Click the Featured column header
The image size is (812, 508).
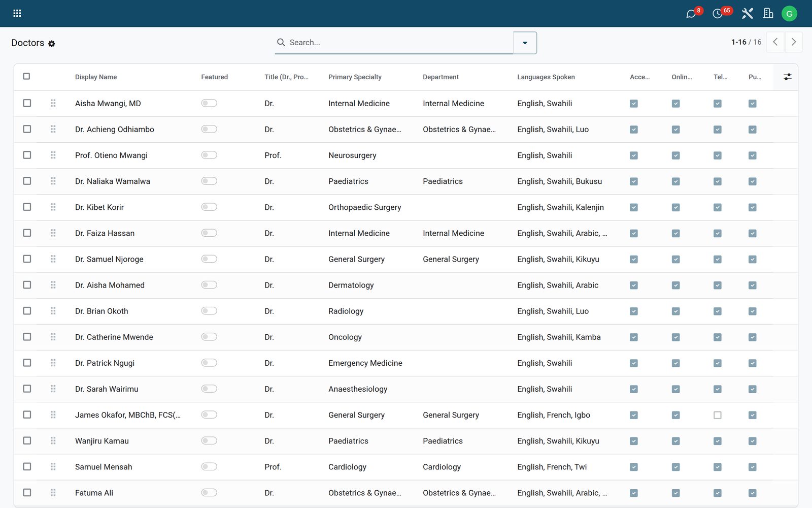[214, 77]
